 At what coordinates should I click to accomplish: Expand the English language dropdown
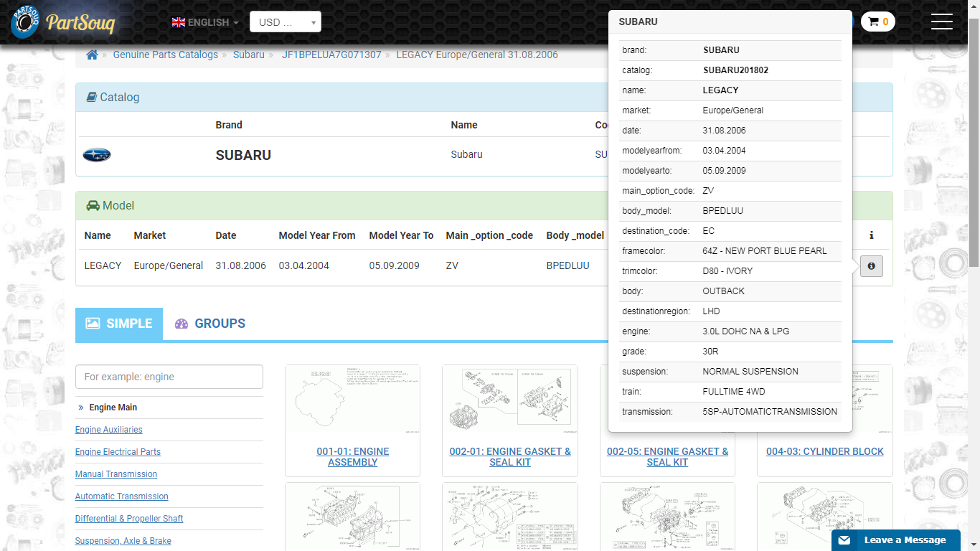point(205,22)
